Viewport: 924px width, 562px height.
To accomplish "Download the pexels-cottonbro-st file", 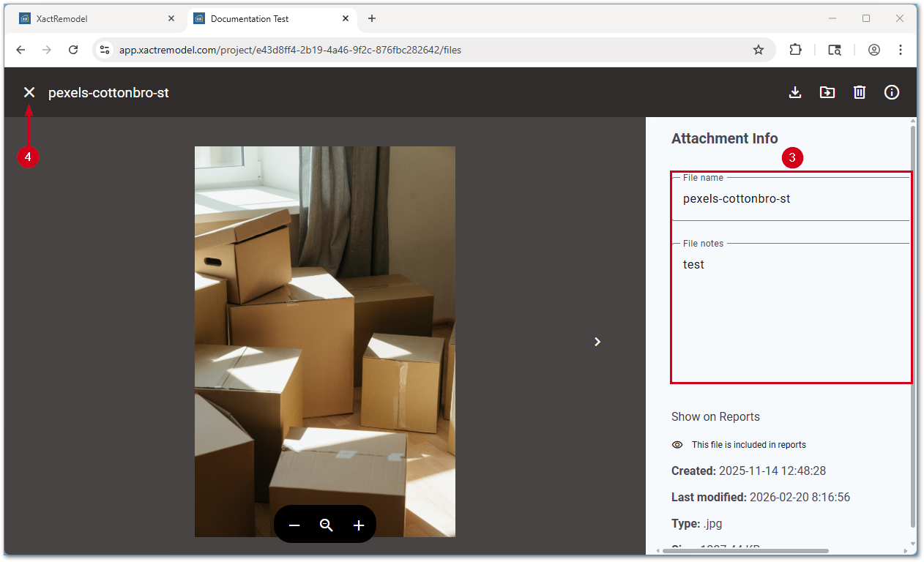I will (795, 92).
